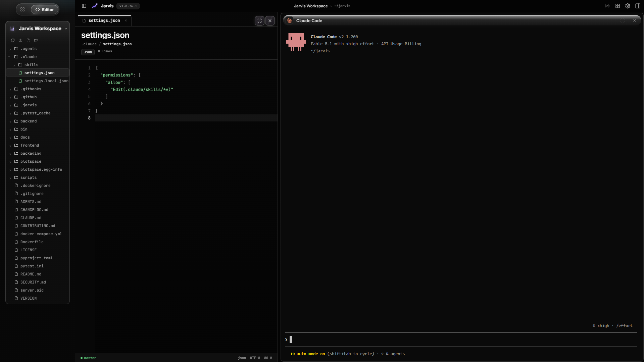Switch to the grid dashboard view icon
The image size is (644, 362).
coord(22,9)
